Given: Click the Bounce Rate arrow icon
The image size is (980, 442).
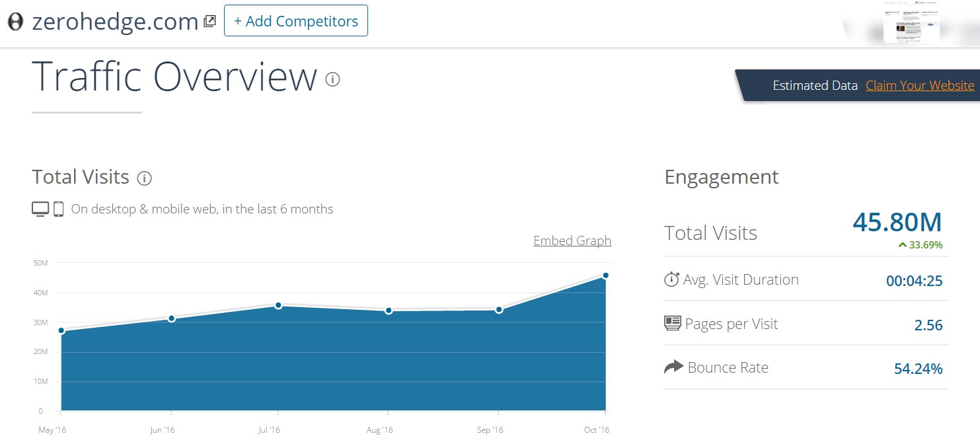Looking at the screenshot, I should pyautogui.click(x=673, y=367).
